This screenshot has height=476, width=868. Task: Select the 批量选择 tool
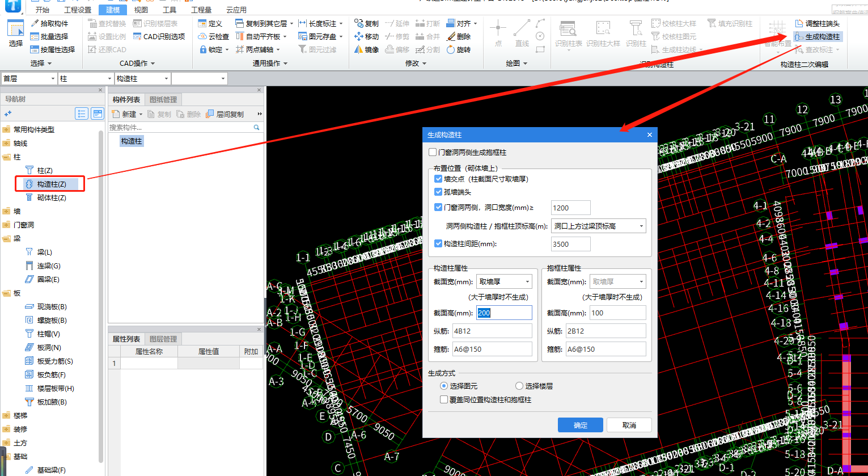(49, 36)
